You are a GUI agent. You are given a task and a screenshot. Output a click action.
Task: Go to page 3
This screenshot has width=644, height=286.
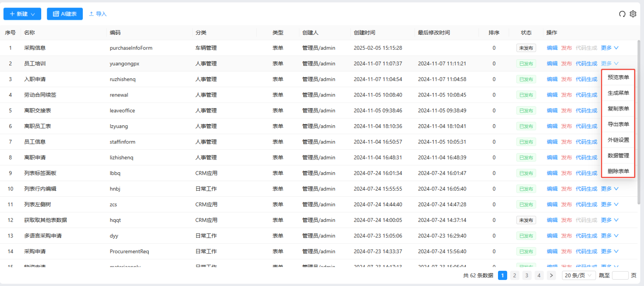[x=527, y=276]
